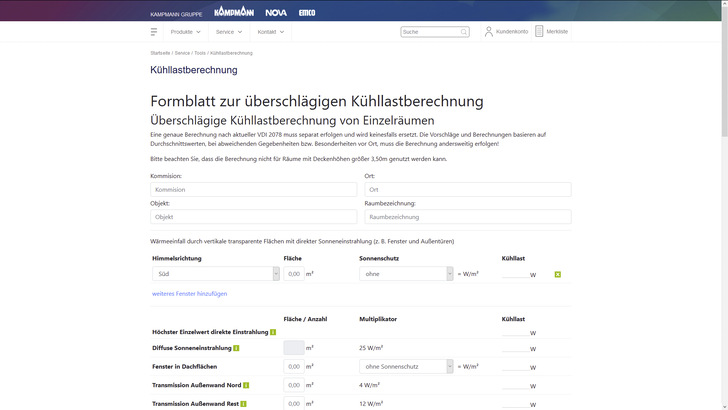
Task: Remove window row with green X icon
Action: point(558,274)
